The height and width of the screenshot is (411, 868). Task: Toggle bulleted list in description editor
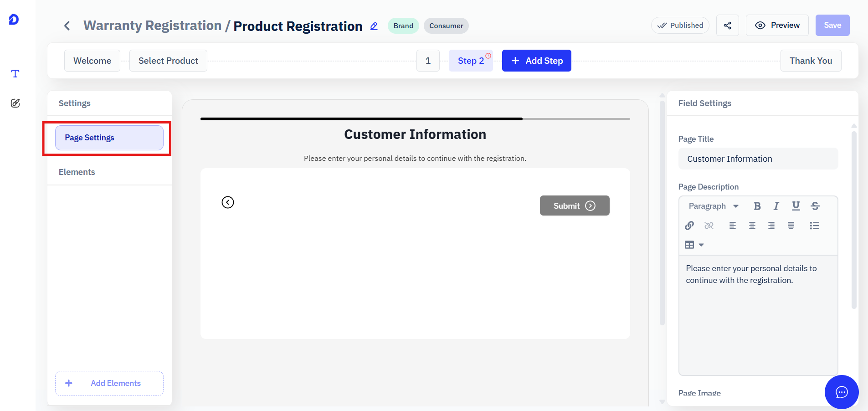click(x=815, y=226)
